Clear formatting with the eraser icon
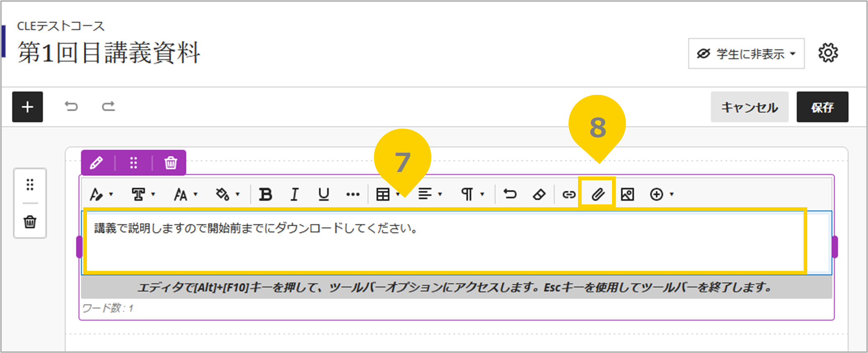The image size is (868, 353). [x=539, y=194]
